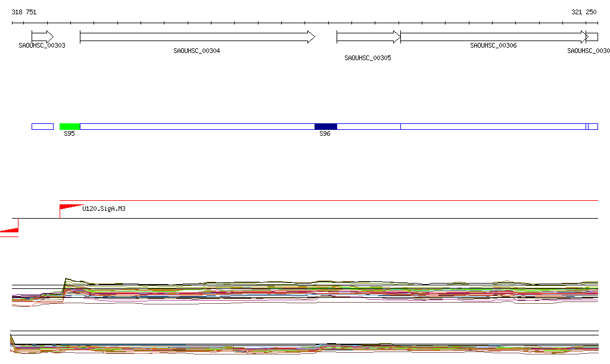This screenshot has height=364, width=610.
Task: Click the S96 label text
Action: (x=325, y=135)
